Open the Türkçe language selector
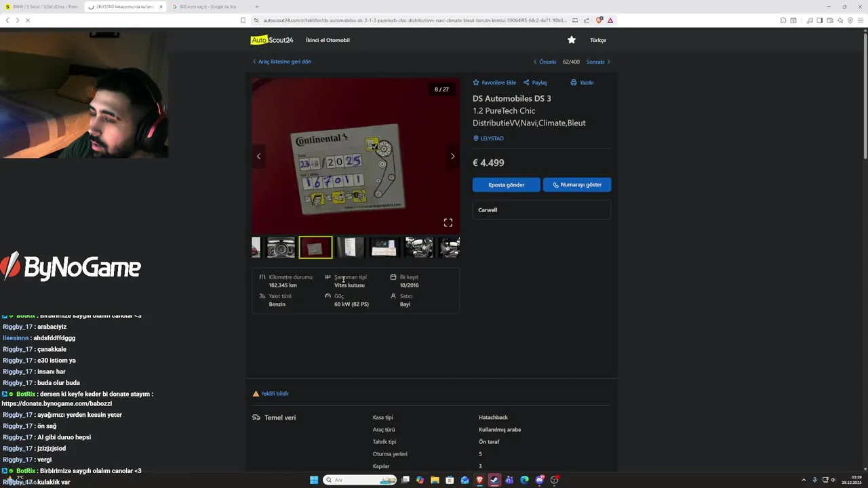 [x=597, y=40]
